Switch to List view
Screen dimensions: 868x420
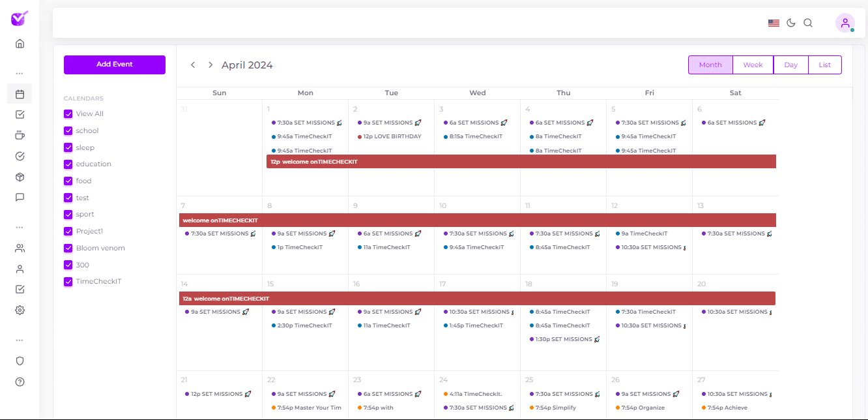coord(824,65)
